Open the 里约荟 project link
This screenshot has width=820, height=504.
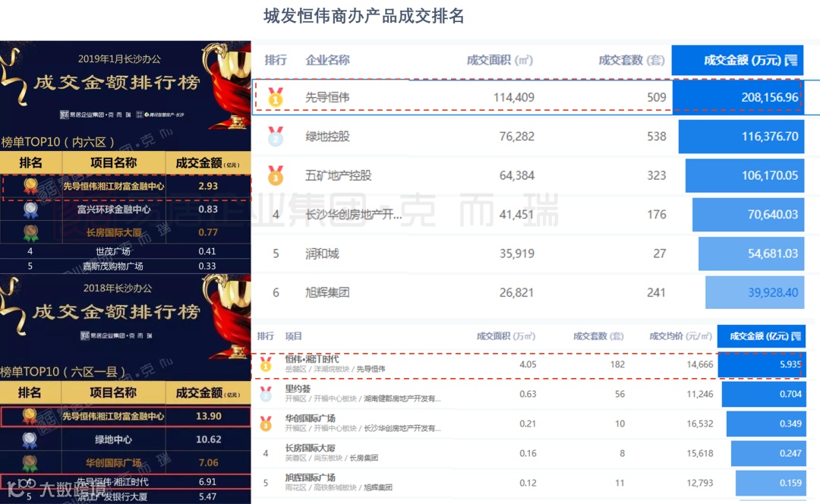click(298, 389)
